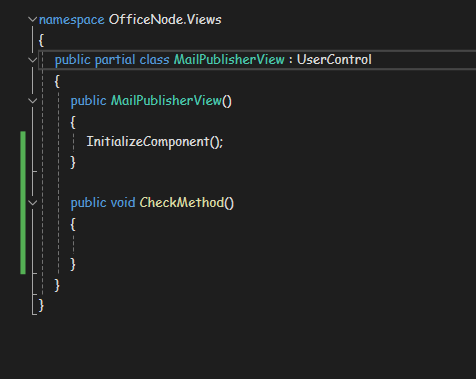Collapse the MailPublisherView class block
This screenshot has width=476, height=379.
click(x=32, y=60)
